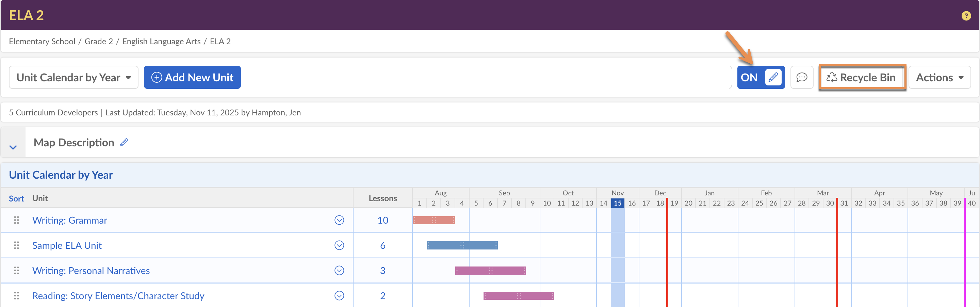Click the blue Sample ELA Unit timeline bar

click(x=462, y=245)
